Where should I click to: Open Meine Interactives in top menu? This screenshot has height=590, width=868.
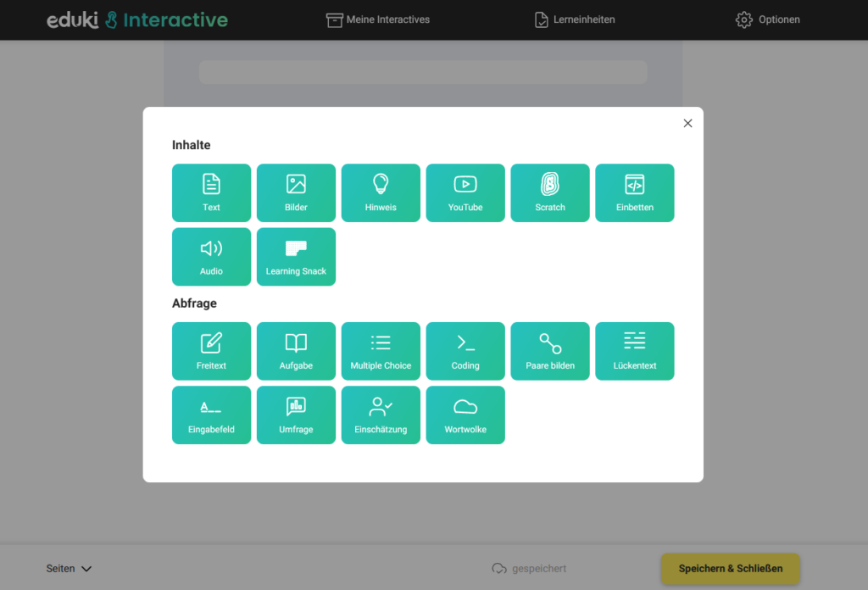point(378,19)
